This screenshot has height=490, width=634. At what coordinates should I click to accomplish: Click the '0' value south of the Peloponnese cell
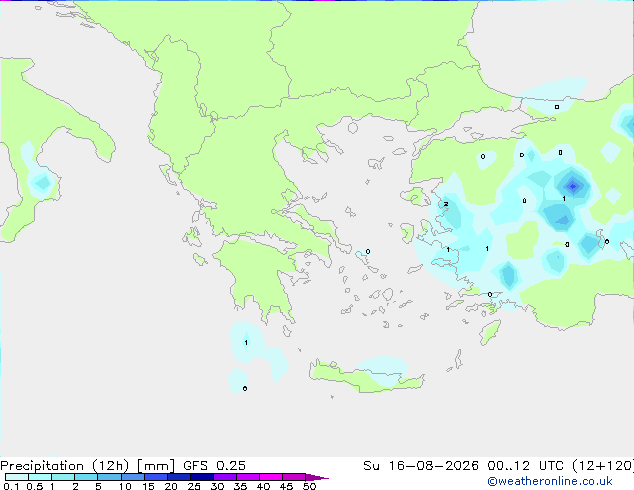click(x=245, y=389)
